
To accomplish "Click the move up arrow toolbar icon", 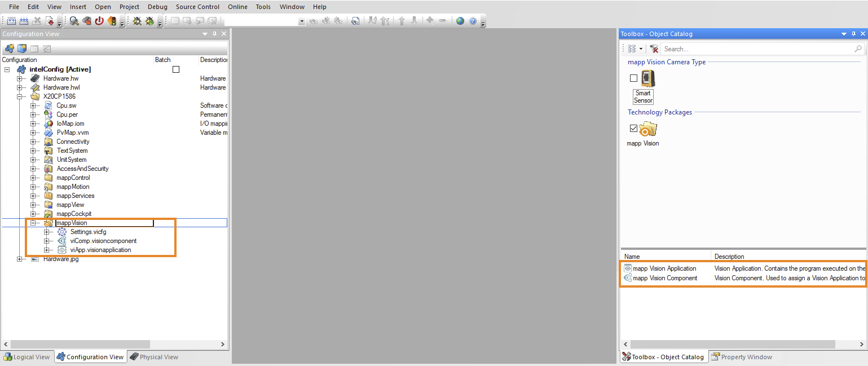I will pos(402,21).
